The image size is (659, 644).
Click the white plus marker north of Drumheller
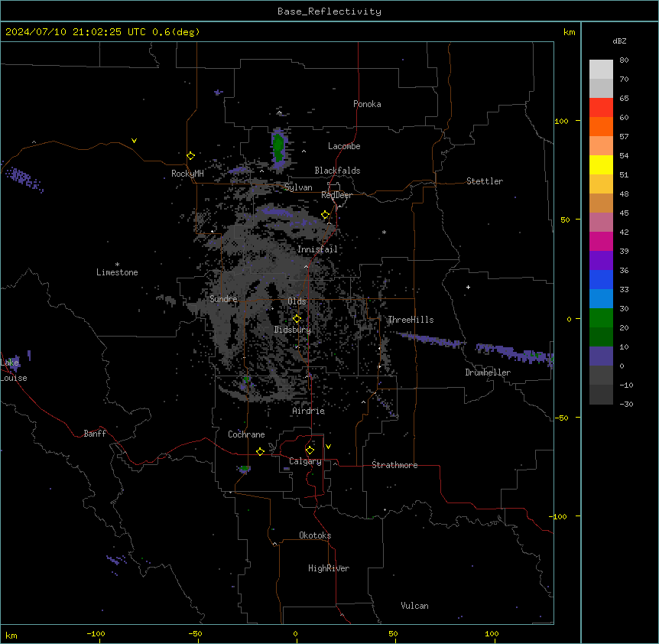(468, 287)
